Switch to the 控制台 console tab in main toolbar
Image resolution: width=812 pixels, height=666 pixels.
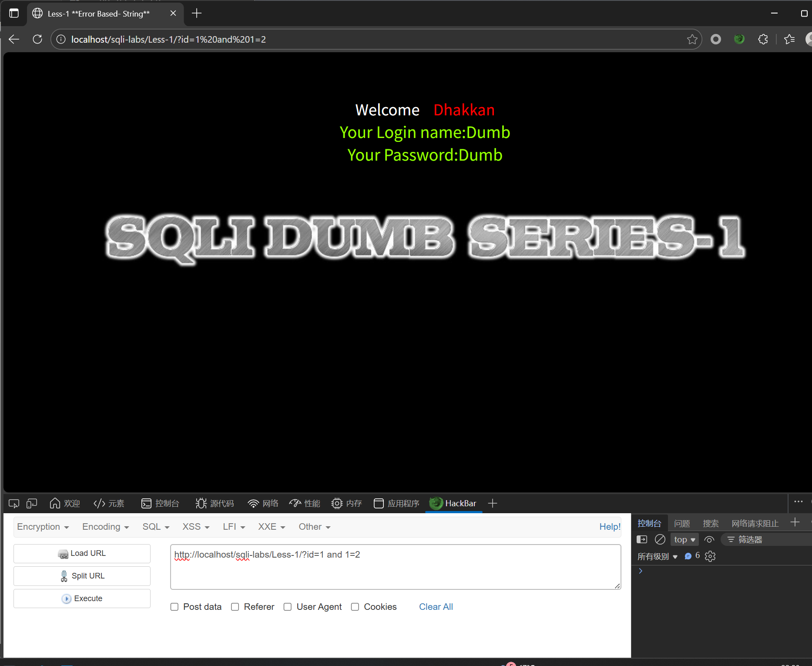tap(160, 504)
